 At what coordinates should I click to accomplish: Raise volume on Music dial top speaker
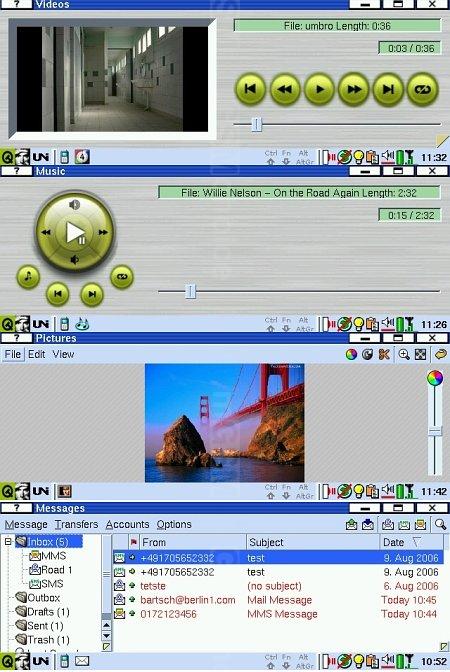tap(75, 204)
